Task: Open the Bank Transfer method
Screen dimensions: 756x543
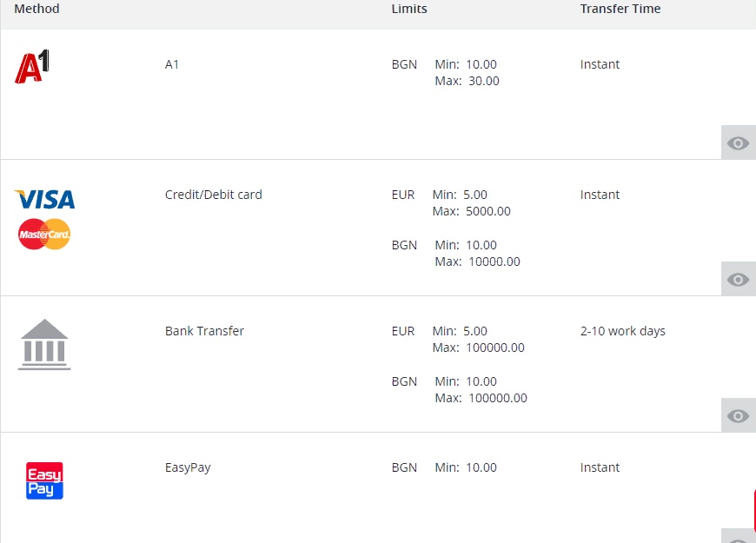Action: point(204,331)
